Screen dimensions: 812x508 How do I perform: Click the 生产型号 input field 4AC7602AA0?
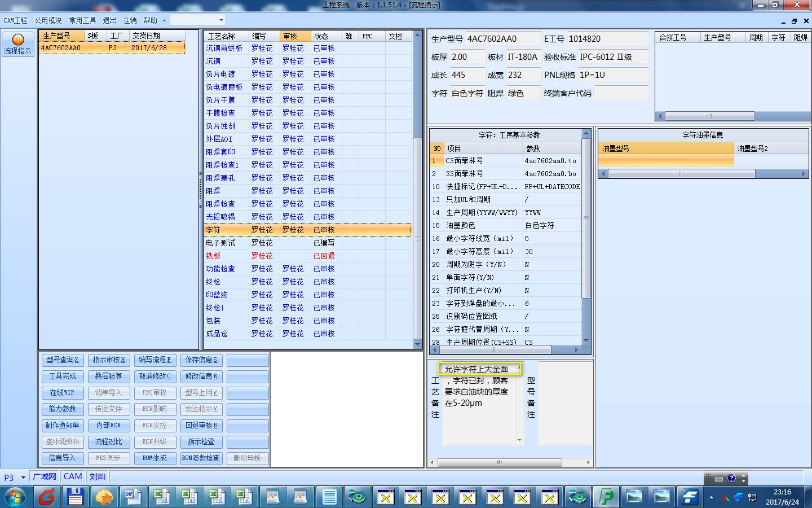pyautogui.click(x=502, y=39)
